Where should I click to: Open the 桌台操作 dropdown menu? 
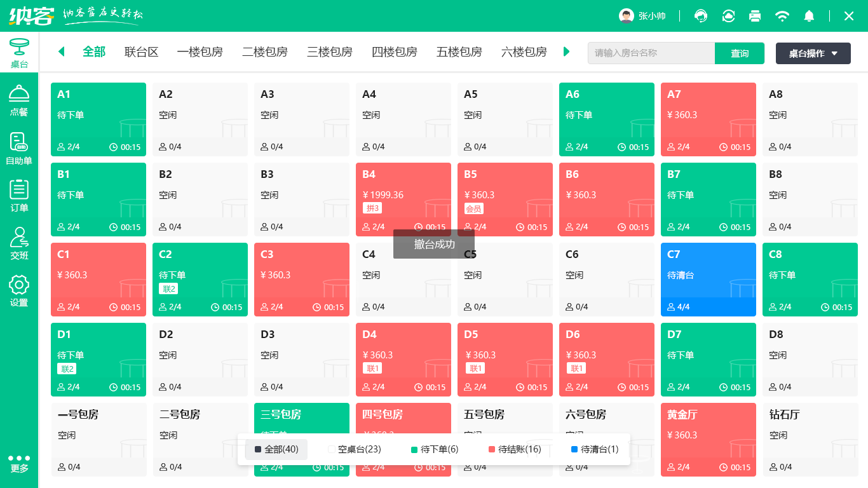point(813,53)
